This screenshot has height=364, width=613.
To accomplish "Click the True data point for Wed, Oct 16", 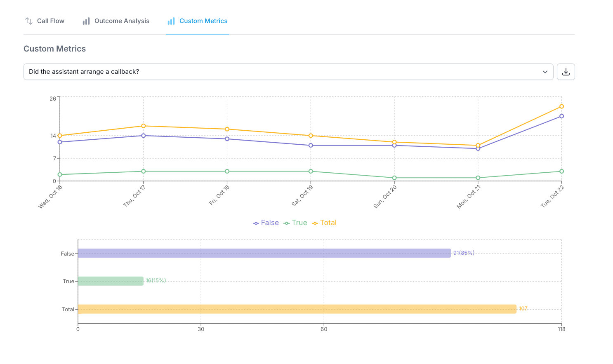I will [60, 174].
